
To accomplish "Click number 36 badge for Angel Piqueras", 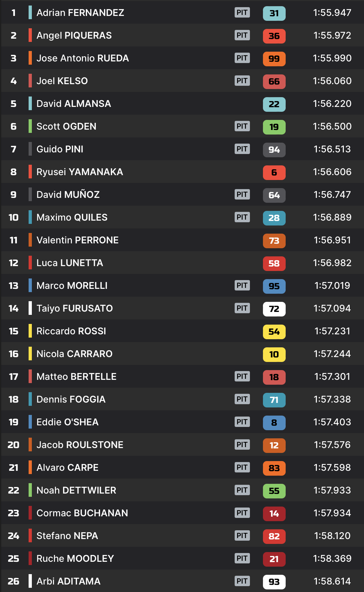I will pos(274,36).
